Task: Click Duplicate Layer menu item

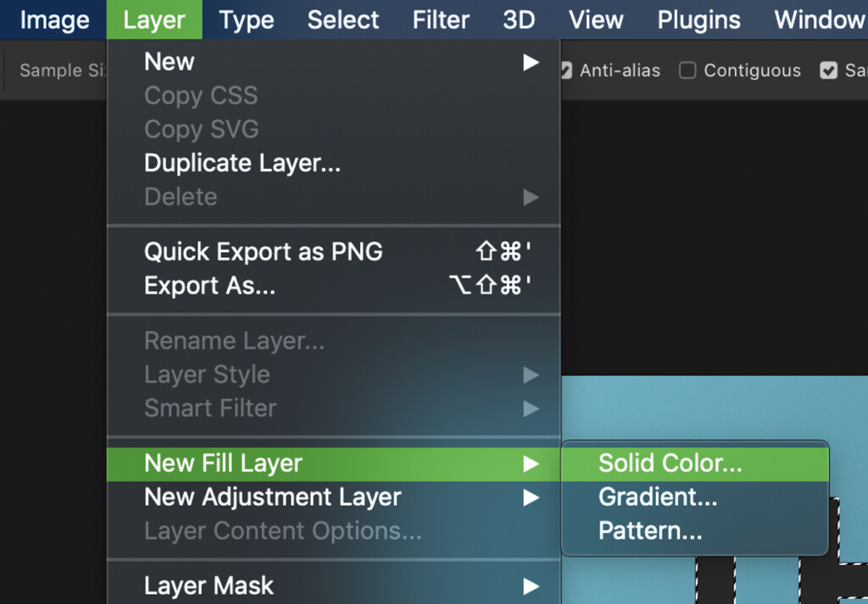Action: click(242, 163)
